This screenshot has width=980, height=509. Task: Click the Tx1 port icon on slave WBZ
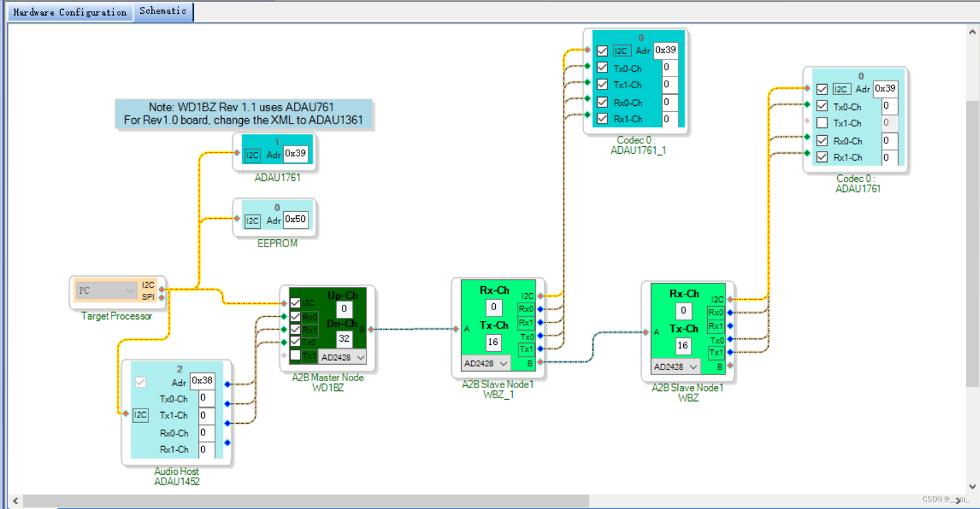point(716,353)
